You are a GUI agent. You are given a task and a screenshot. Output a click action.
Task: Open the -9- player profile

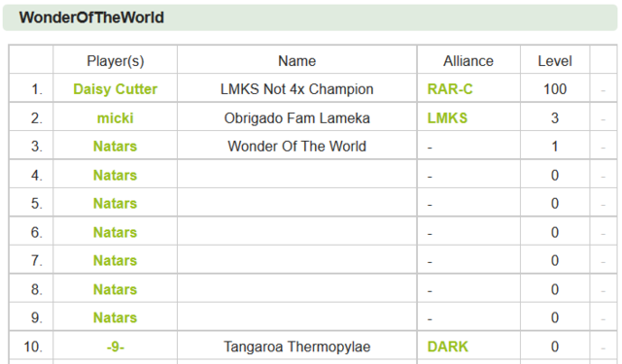115,347
